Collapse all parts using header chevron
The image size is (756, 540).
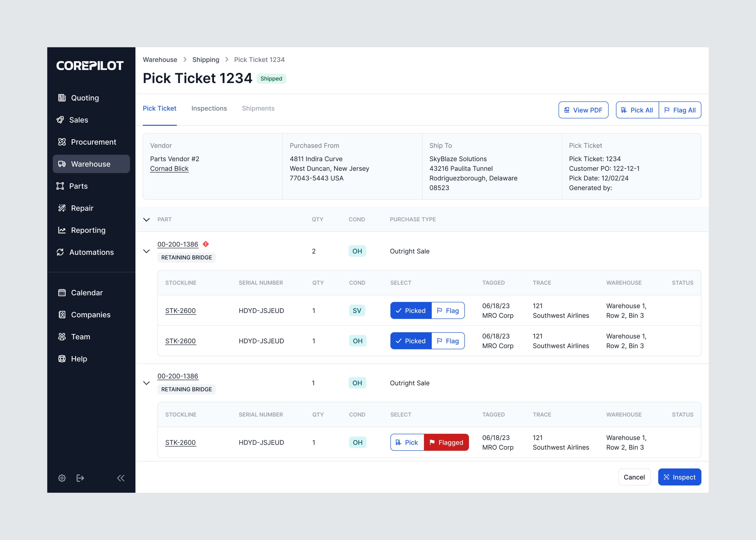[146, 219]
